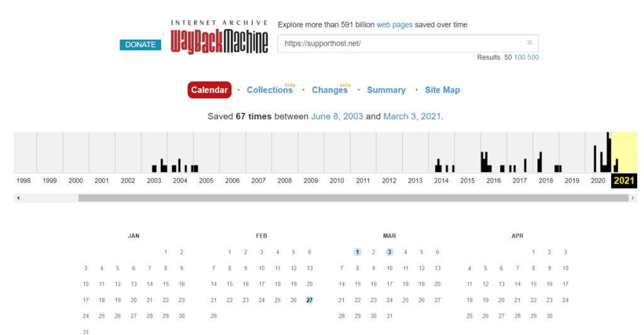Select year 2003 on the timeline
This screenshot has width=644, height=335.
tap(154, 180)
